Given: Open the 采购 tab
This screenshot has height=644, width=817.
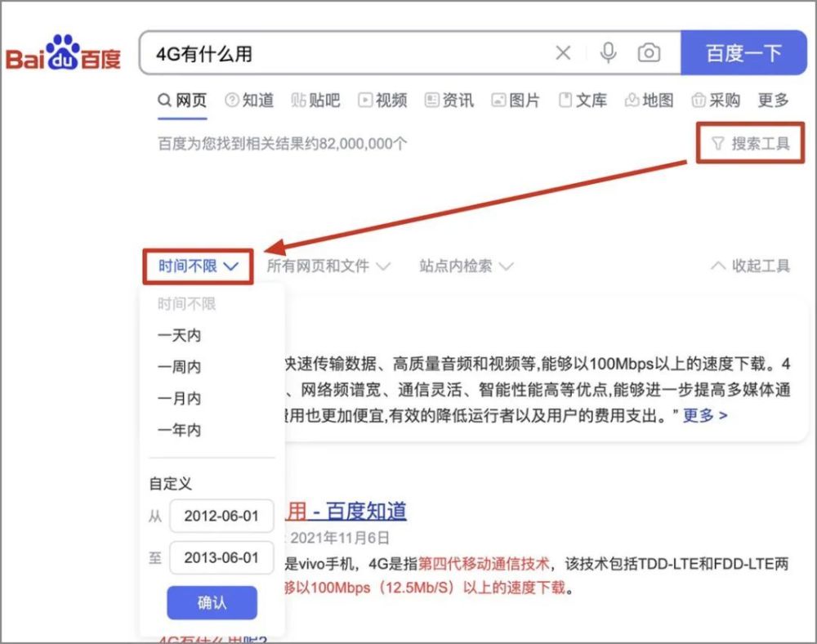Looking at the screenshot, I should (716, 100).
